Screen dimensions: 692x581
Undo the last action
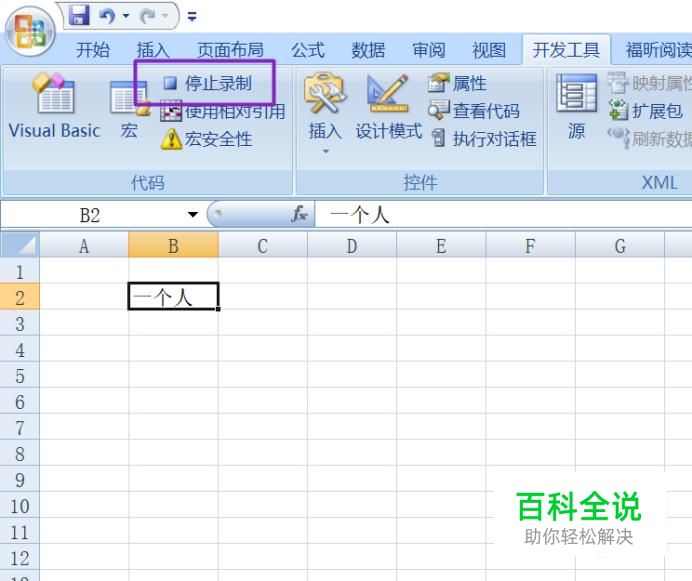coord(107,16)
